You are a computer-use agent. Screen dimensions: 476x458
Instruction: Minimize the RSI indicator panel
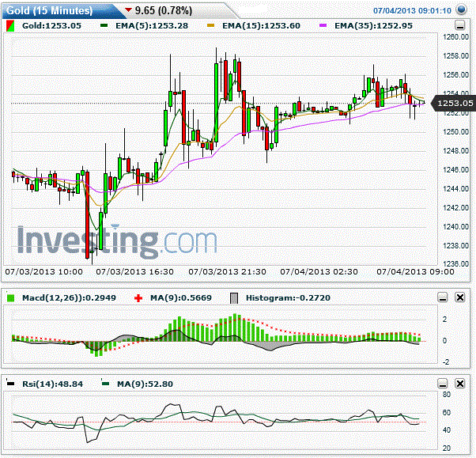point(443,384)
